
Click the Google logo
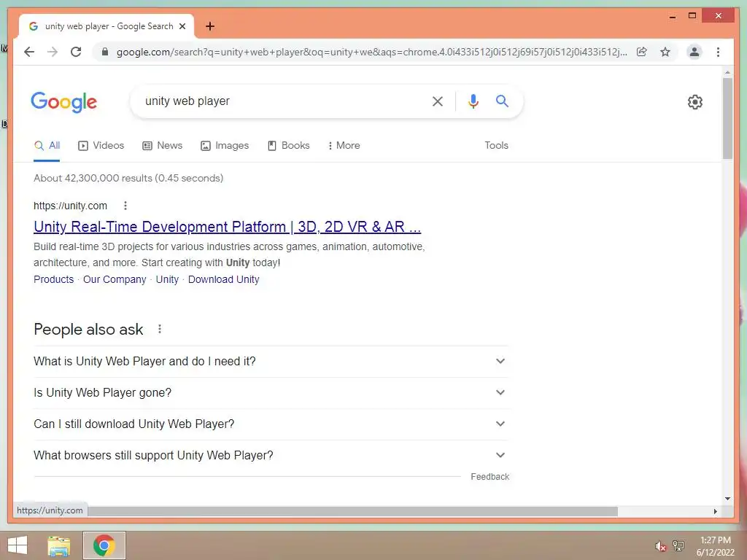[x=64, y=102]
